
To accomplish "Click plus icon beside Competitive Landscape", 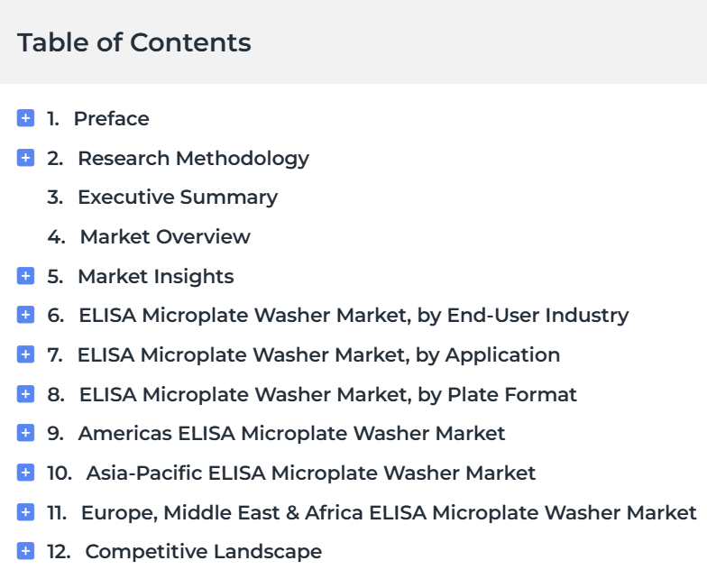I will pos(25,551).
